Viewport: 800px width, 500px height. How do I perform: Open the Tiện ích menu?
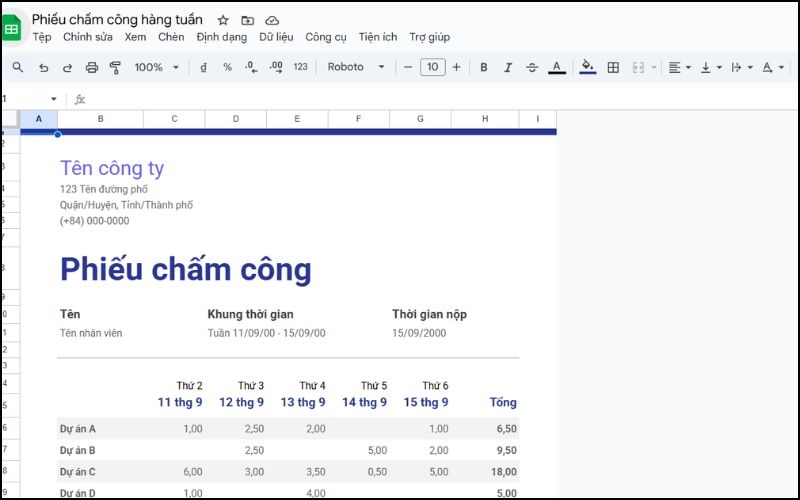[x=378, y=37]
